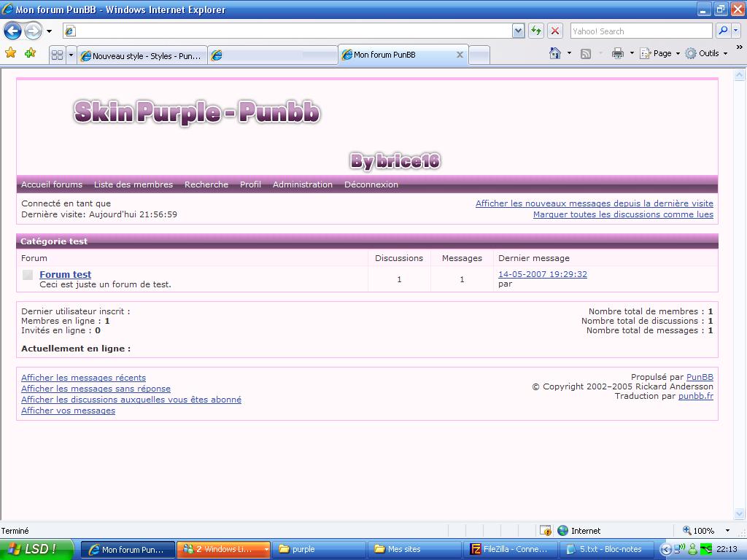This screenshot has width=747, height=560.
Task: Click Afficher les messages récents
Action: [x=83, y=378]
